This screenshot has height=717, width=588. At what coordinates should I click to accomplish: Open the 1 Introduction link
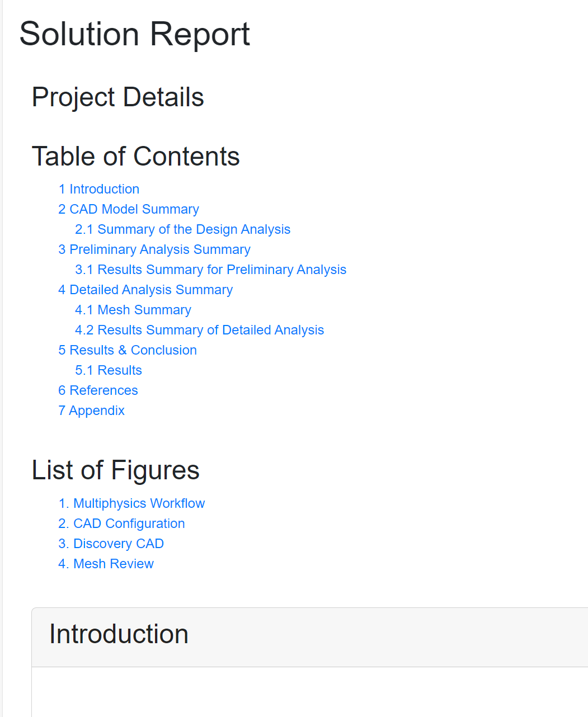click(99, 189)
